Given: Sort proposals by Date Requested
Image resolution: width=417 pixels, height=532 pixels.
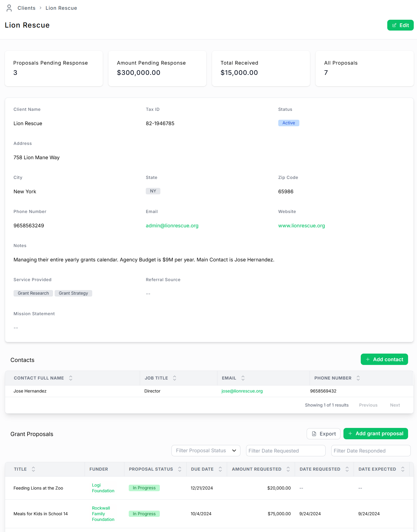Looking at the screenshot, I should click(x=347, y=469).
